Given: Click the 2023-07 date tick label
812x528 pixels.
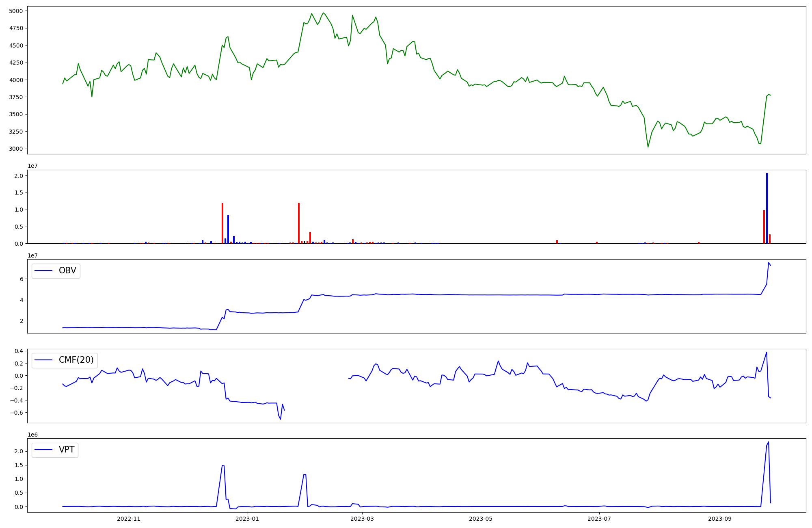Looking at the screenshot, I should tap(599, 519).
